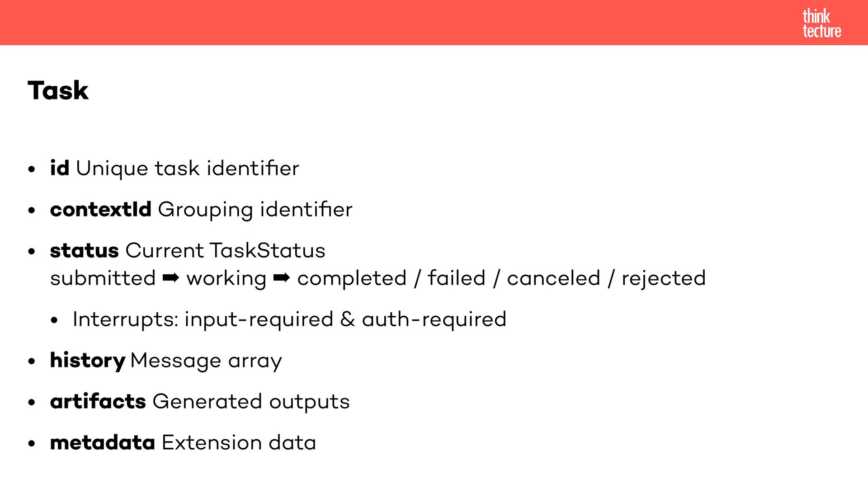Image resolution: width=868 pixels, height=488 pixels.
Task: Click the "Current TaskStatus" description
Action: 225,250
